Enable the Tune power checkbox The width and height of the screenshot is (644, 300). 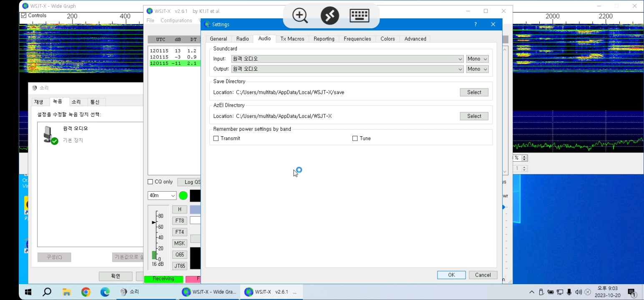355,138
